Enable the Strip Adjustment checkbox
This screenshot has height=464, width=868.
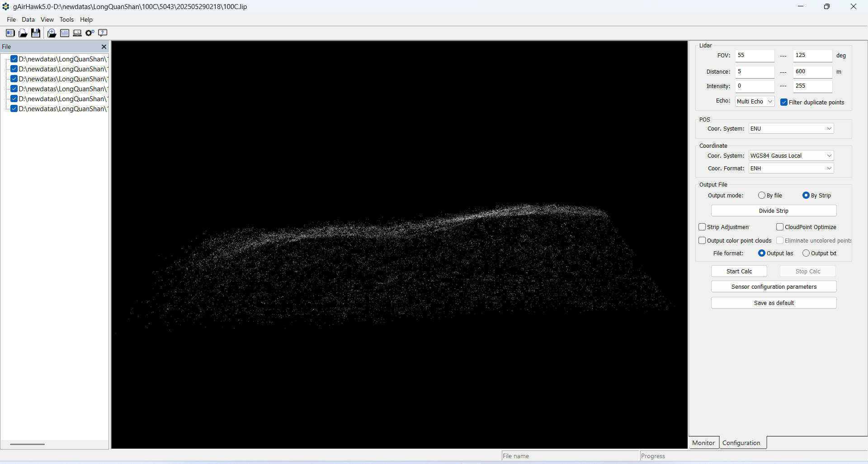702,227
